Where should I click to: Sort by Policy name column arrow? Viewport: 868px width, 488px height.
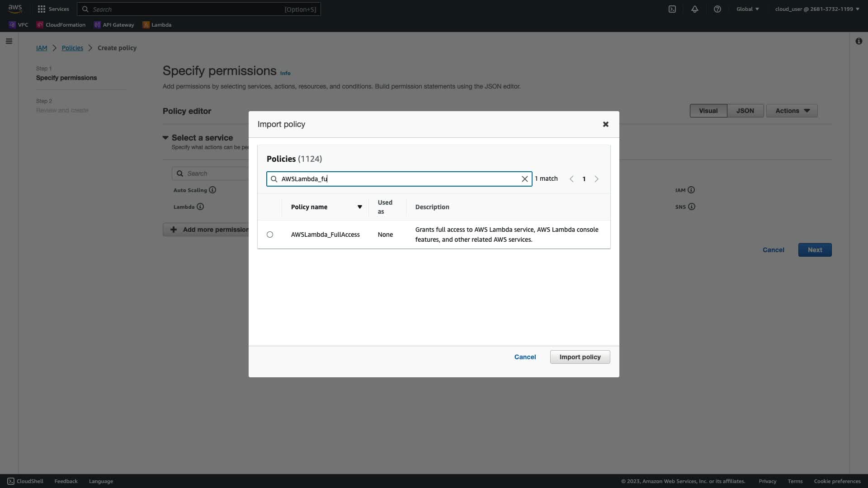pyautogui.click(x=360, y=207)
